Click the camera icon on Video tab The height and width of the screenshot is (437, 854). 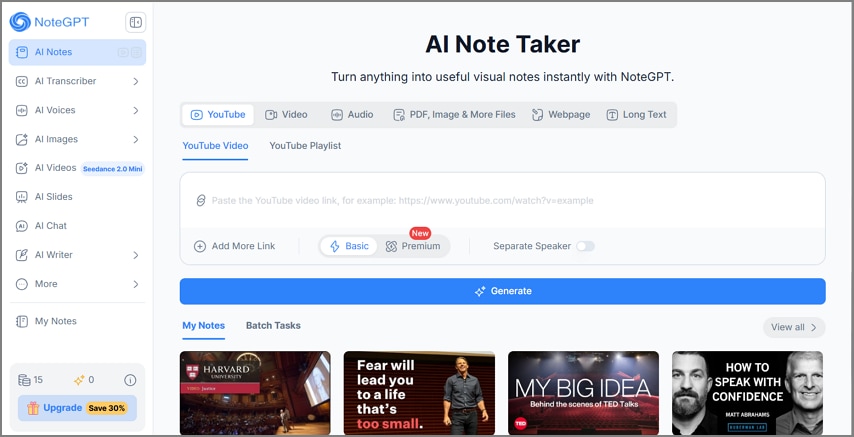[x=271, y=115]
